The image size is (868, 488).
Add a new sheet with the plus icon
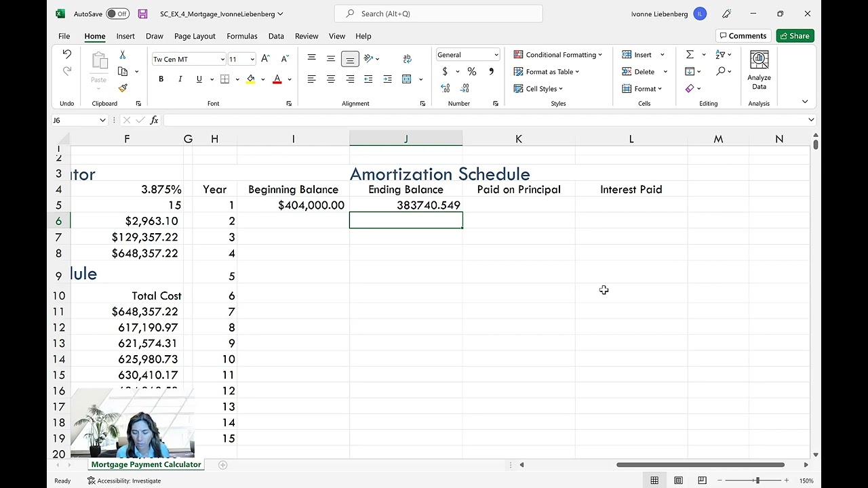(222, 465)
